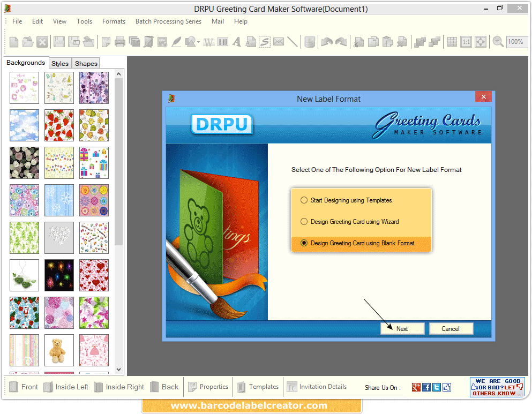532x414 pixels.
Task: Switch to the Shapes tab
Action: point(86,63)
